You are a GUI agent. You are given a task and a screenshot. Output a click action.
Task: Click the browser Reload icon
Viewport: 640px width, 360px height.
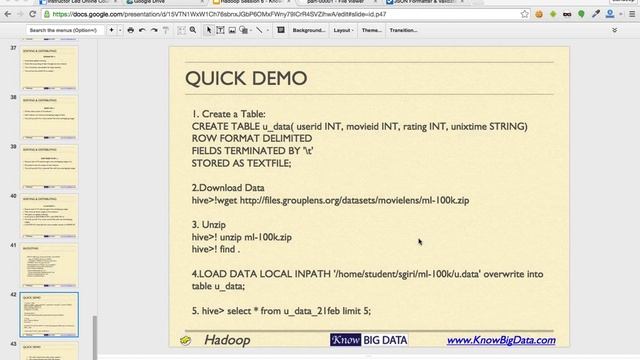(32, 14)
